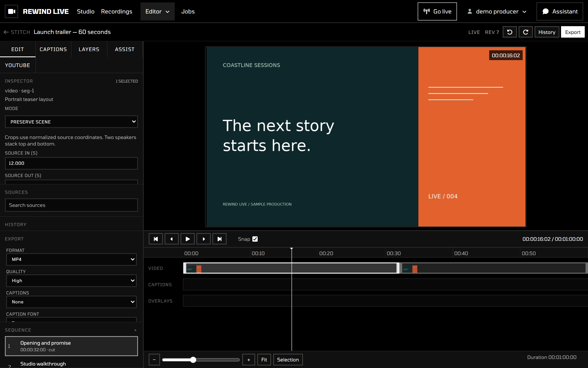Screen dimensions: 588x368
Task: Zoom out timeline with minus button
Action: (x=154, y=360)
